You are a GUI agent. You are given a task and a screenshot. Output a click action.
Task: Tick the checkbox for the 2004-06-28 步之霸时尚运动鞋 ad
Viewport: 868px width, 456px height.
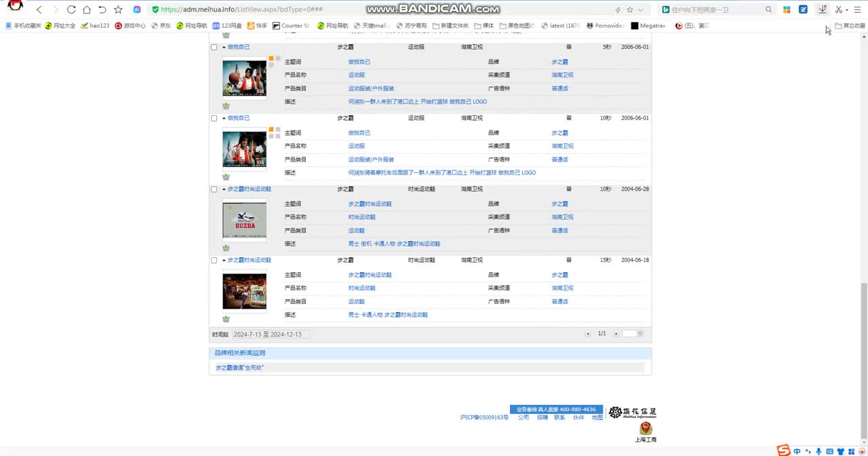(x=214, y=189)
